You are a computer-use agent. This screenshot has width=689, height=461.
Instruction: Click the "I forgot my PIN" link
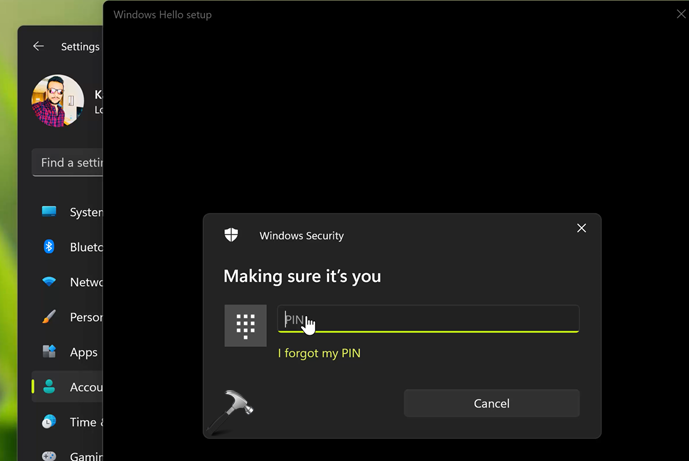point(318,353)
